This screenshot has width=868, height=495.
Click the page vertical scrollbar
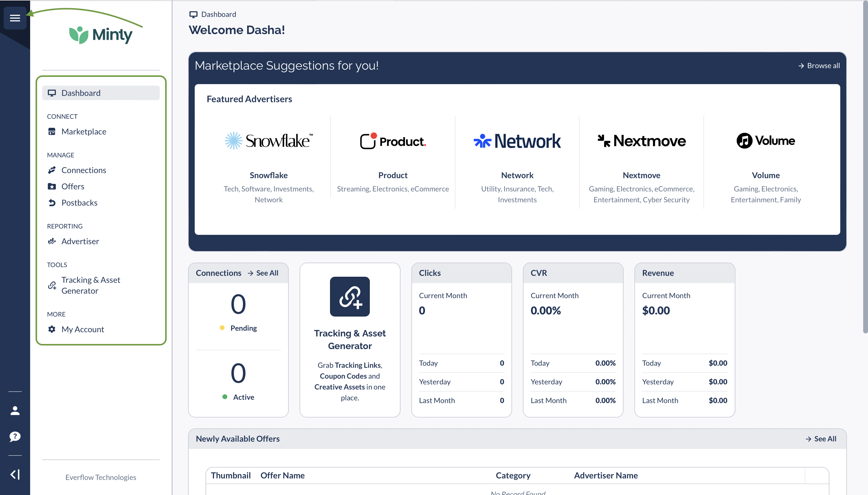[865, 167]
